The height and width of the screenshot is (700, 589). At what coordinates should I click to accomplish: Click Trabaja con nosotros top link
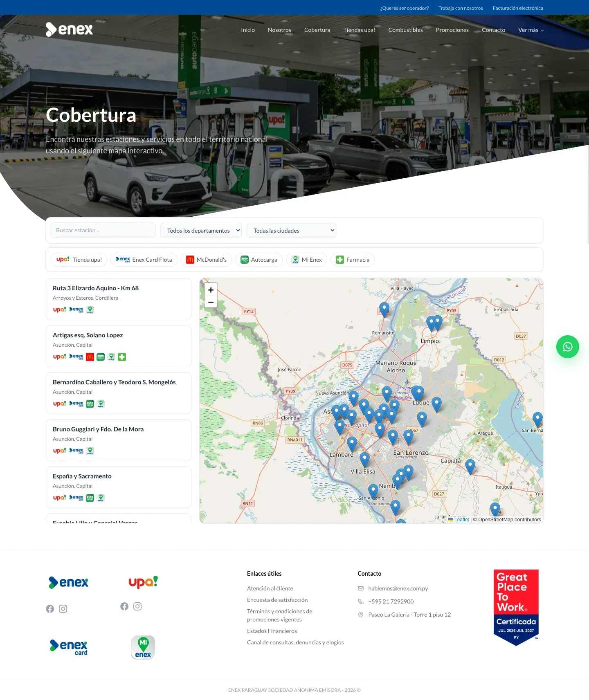point(461,8)
